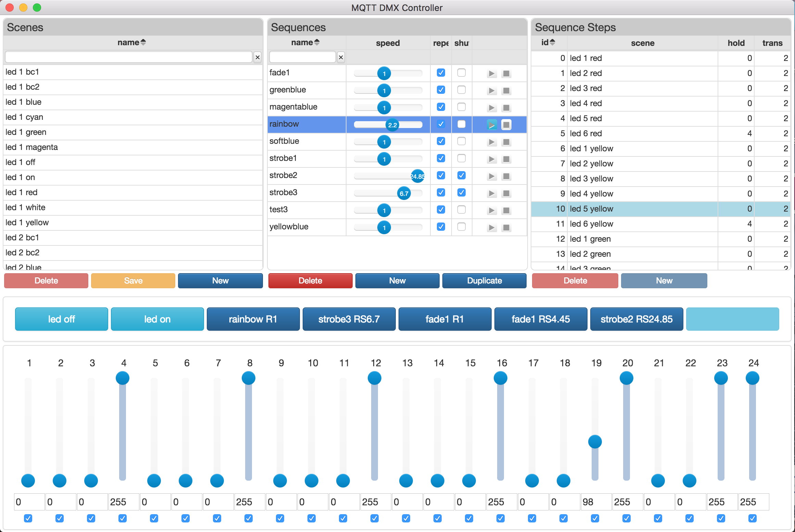Enable shuffle for the greenblue sequence
Image resolution: width=795 pixels, height=532 pixels.
pyautogui.click(x=461, y=90)
